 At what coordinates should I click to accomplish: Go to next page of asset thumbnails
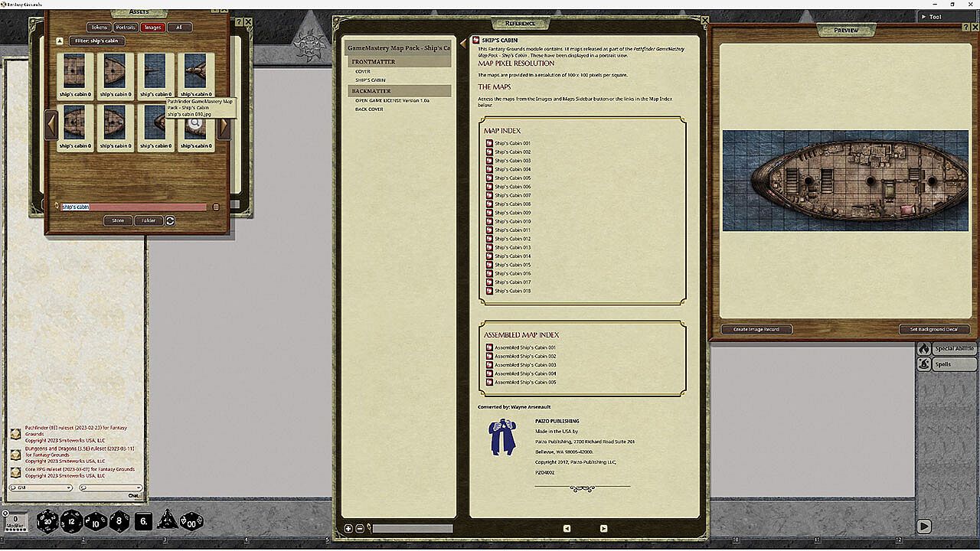pyautogui.click(x=224, y=126)
